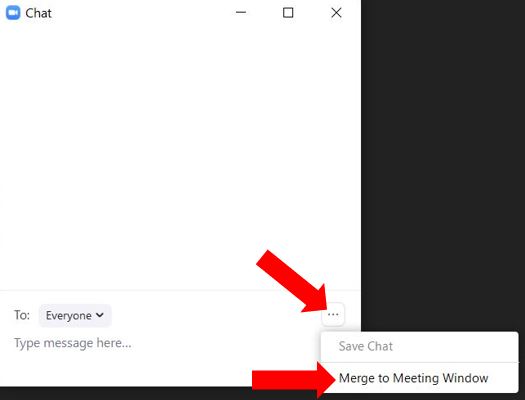525x400 pixels.
Task: Click the dark meeting window area
Action: click(x=443, y=164)
